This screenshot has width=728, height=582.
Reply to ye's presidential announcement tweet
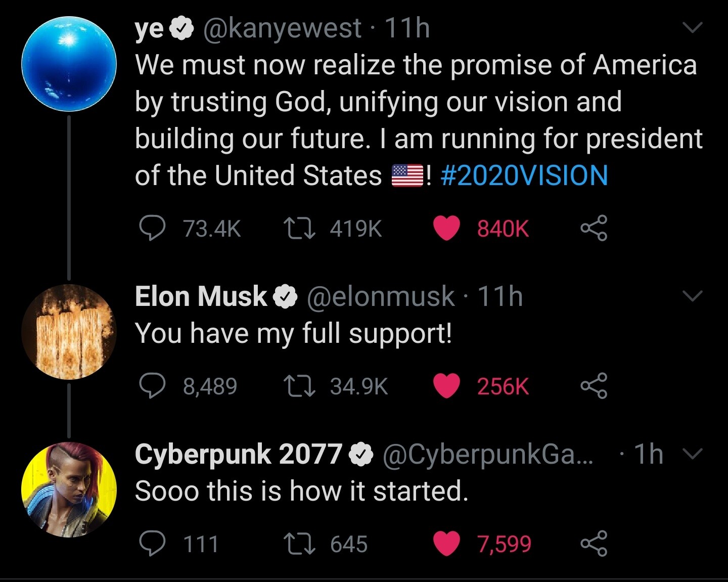pos(152,228)
